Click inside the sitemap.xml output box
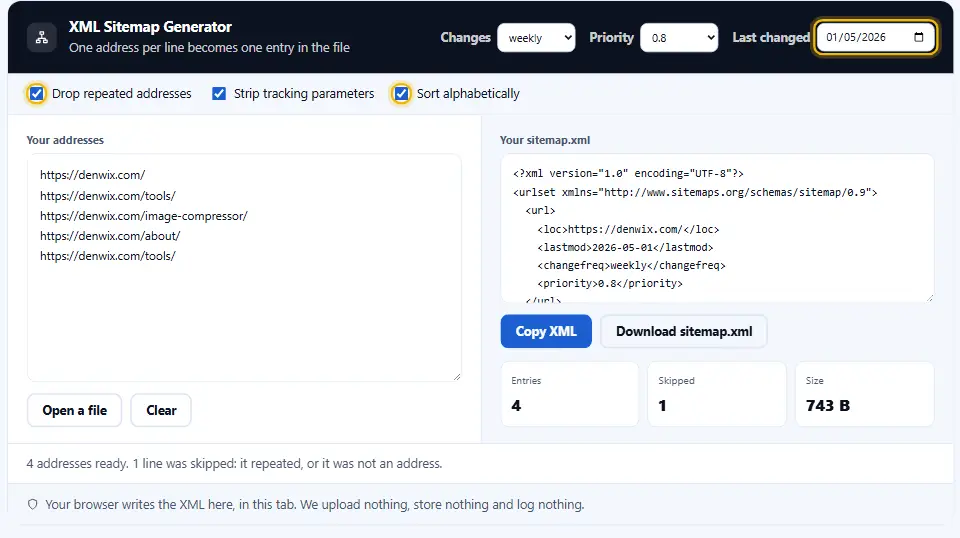 coord(717,228)
